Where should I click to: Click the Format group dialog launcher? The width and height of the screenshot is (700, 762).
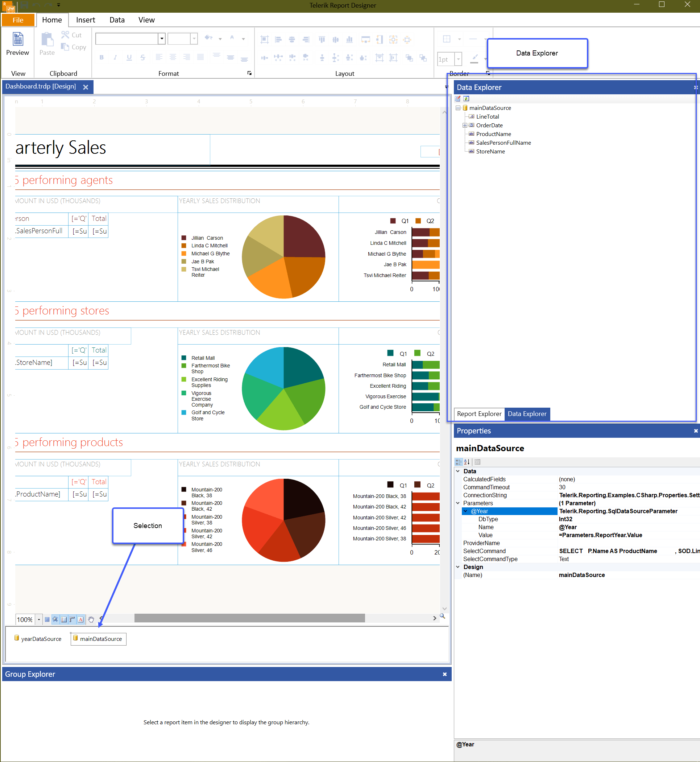(249, 73)
